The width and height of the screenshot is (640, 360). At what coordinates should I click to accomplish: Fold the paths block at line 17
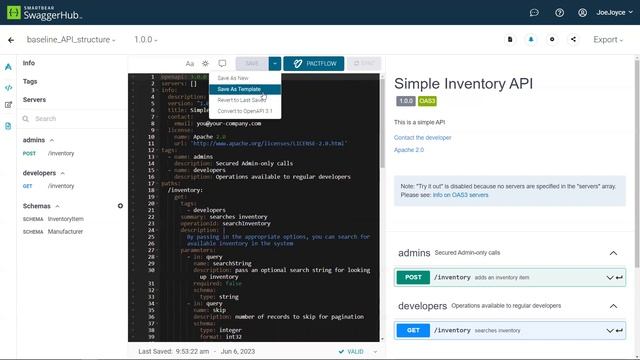[158, 184]
